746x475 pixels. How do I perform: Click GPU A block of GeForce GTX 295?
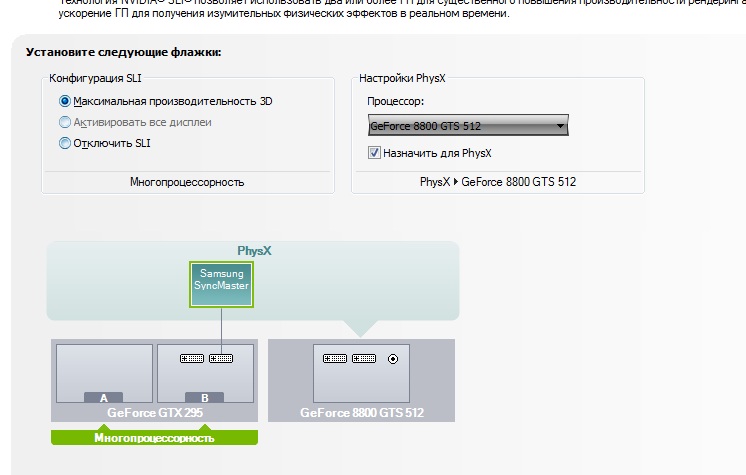point(104,374)
